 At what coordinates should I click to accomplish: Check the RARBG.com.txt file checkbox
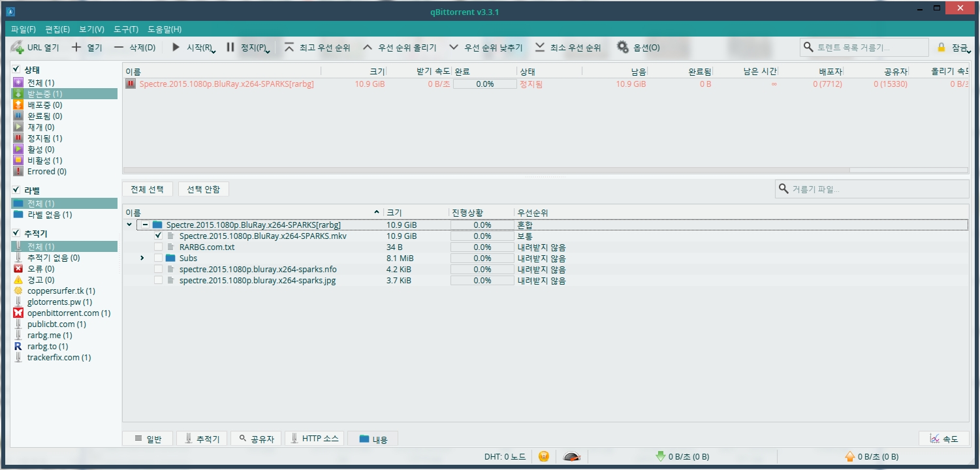click(158, 247)
